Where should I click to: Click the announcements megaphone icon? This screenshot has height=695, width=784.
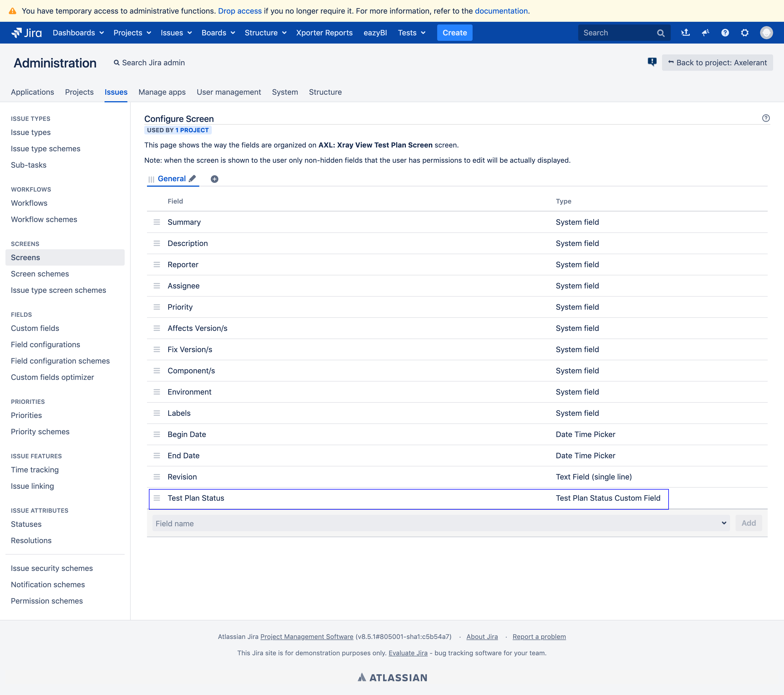(705, 33)
